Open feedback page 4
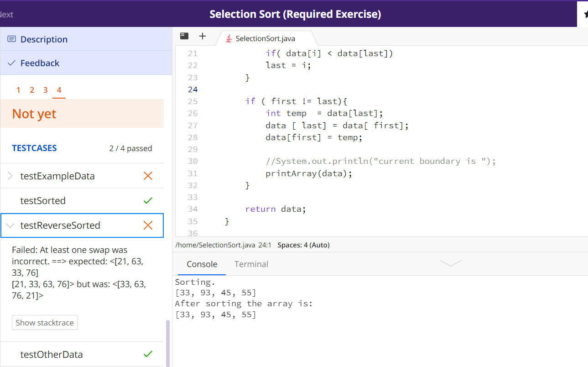The width and height of the screenshot is (588, 367). click(x=58, y=90)
